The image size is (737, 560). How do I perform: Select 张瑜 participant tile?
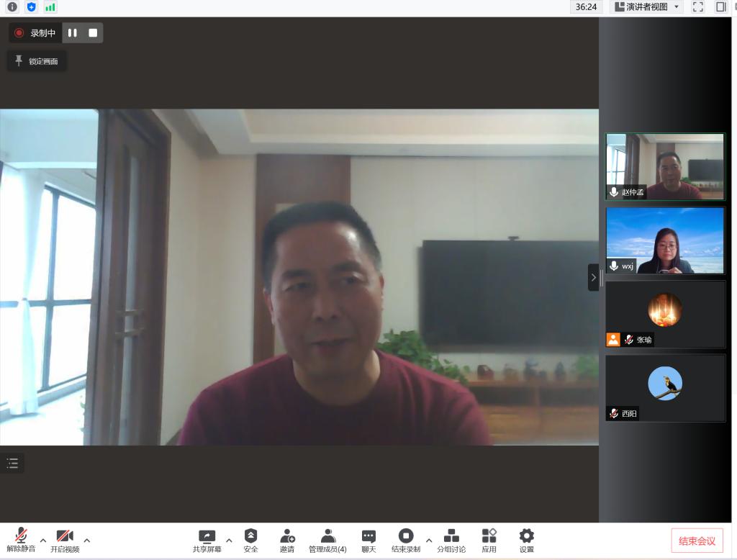pyautogui.click(x=665, y=314)
